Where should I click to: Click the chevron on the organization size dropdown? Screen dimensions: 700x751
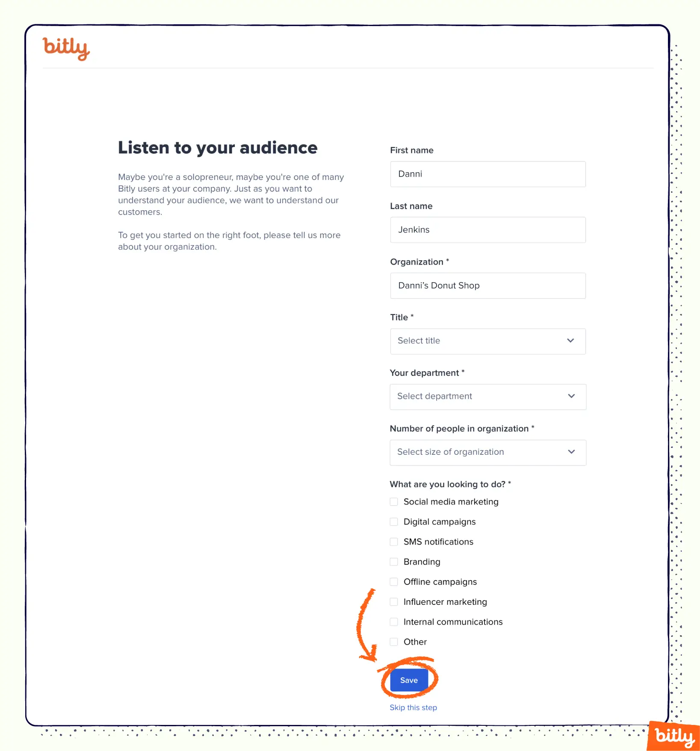[571, 452]
